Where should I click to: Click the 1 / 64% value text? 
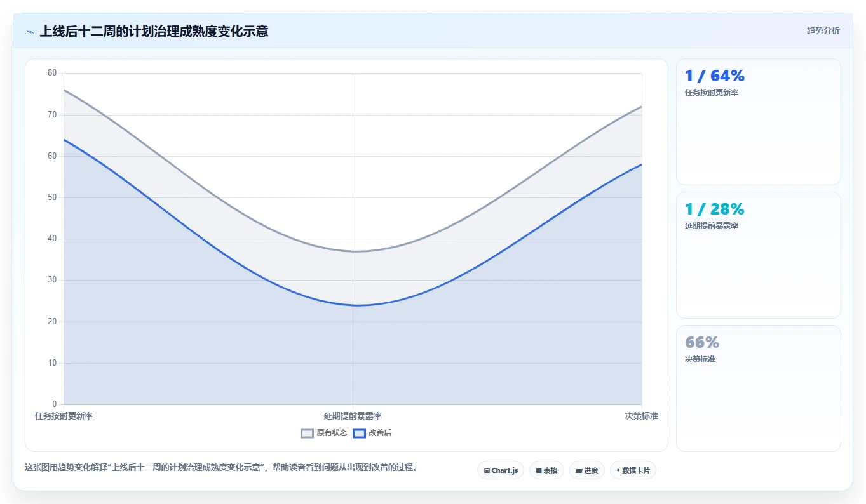[714, 76]
